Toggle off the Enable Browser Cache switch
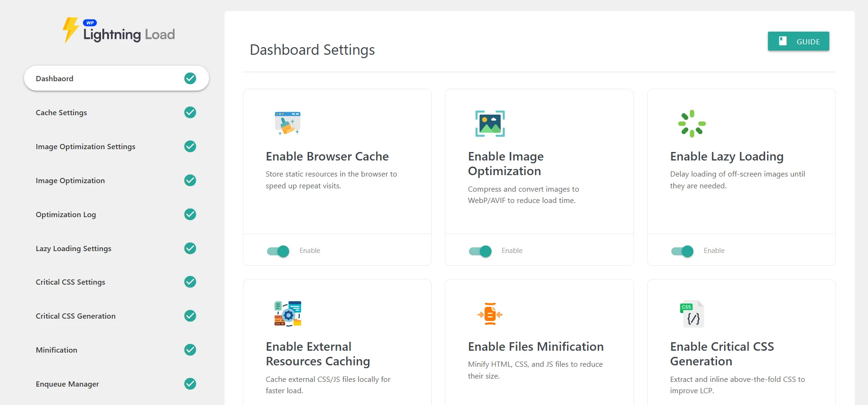 coord(278,251)
